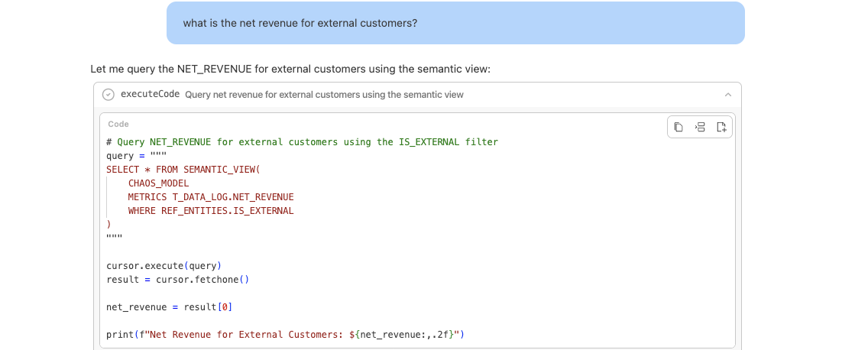Click the user message about net revenue

(x=300, y=23)
